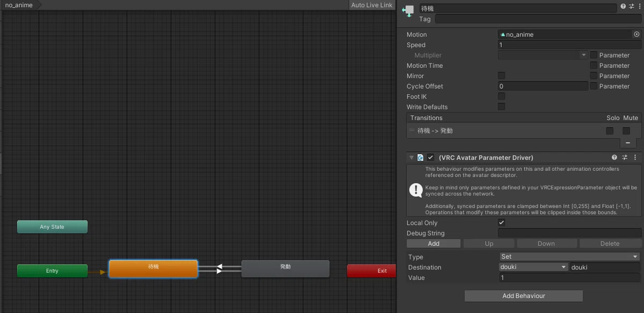
Task: Open VRC Avatar Parameter Driver kebab menu
Action: point(635,158)
